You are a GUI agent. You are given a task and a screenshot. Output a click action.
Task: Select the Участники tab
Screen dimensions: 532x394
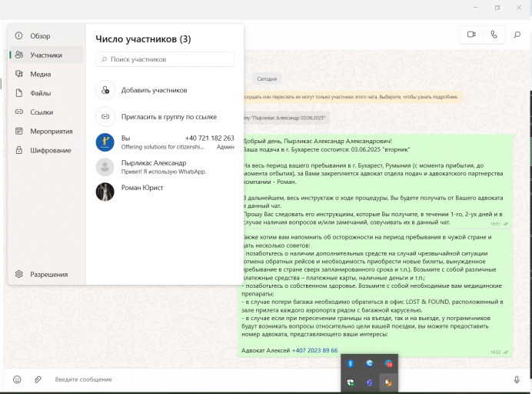point(46,55)
